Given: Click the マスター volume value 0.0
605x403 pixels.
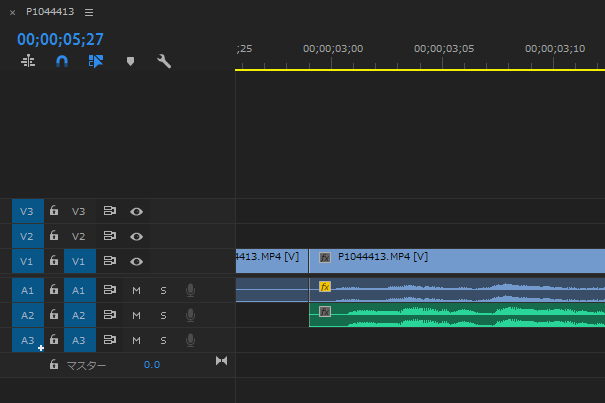Looking at the screenshot, I should 152,365.
